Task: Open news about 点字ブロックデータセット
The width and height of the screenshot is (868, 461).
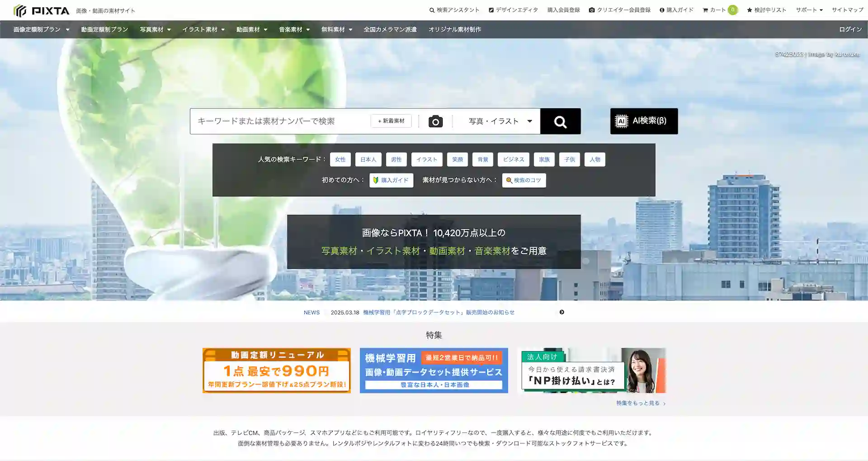Action: (x=439, y=313)
